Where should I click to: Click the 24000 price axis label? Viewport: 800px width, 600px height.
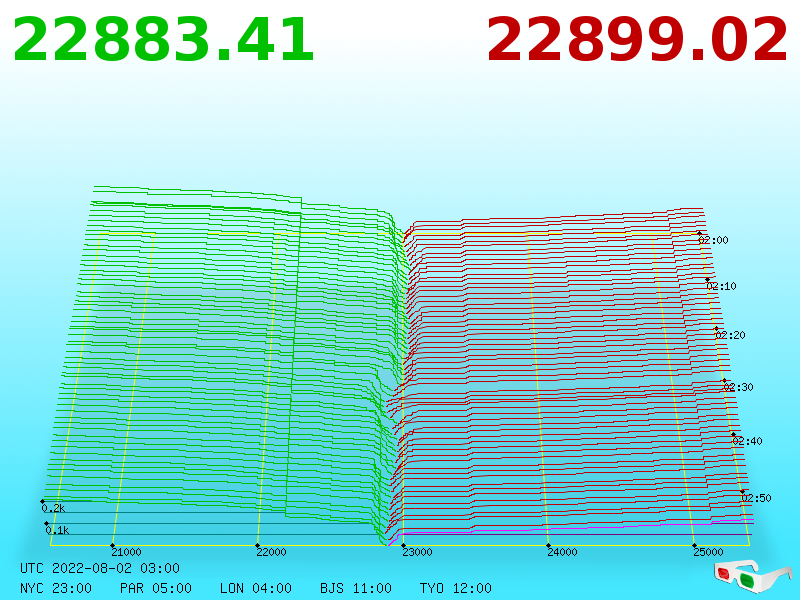562,552
